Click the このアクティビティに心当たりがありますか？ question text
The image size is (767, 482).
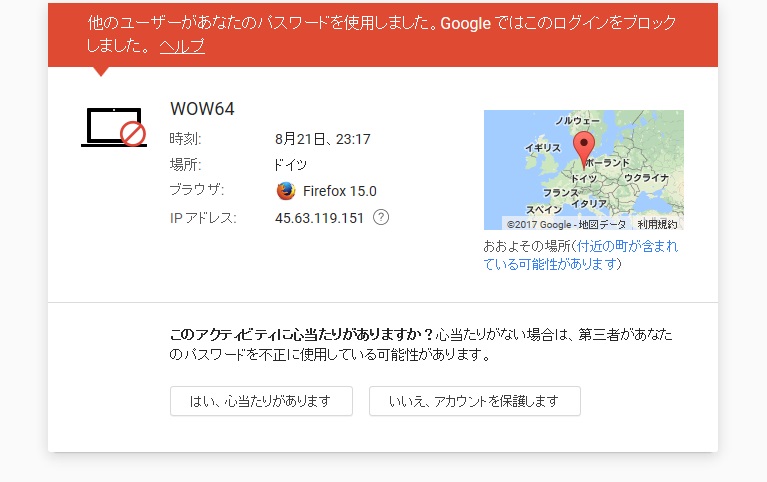point(301,335)
